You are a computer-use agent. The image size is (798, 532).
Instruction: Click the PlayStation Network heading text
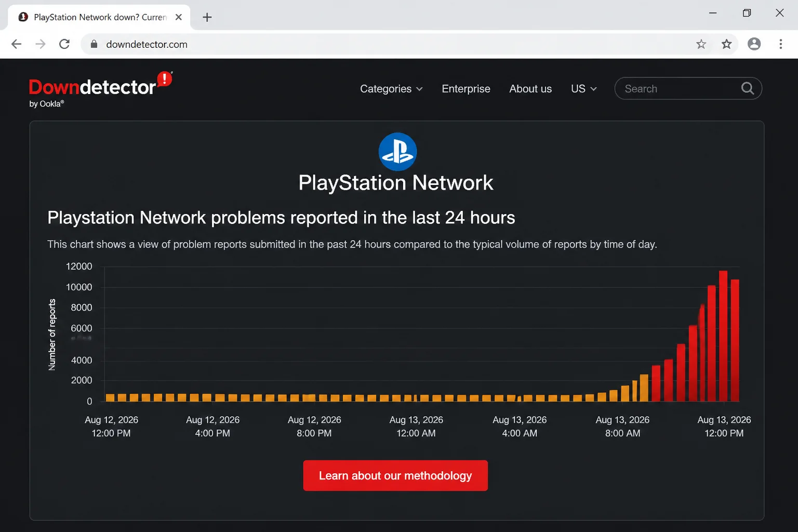(x=396, y=183)
